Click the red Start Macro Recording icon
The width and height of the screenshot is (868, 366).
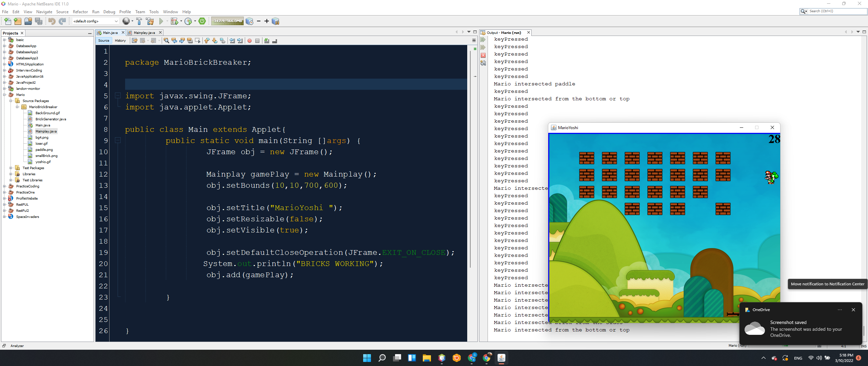pyautogui.click(x=250, y=41)
